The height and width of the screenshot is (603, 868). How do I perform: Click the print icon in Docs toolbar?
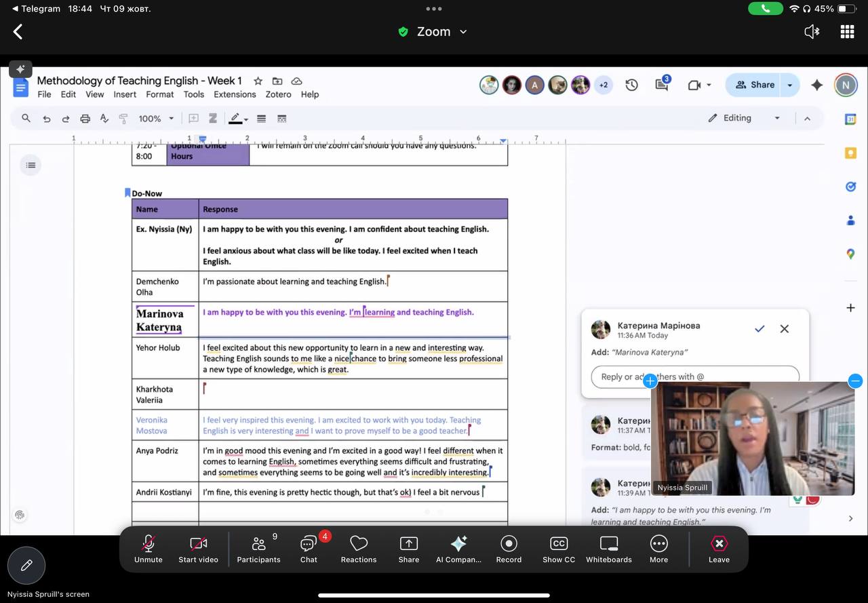coord(85,119)
